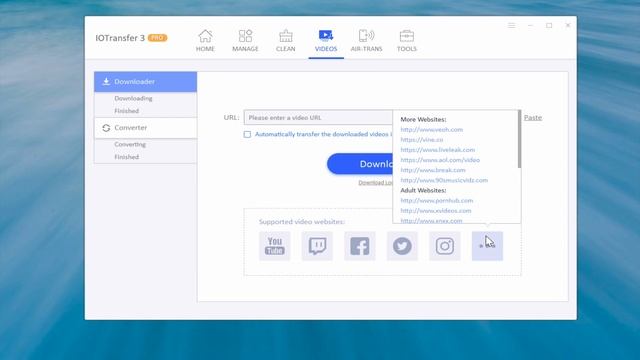Viewport: 640px width, 360px height.
Task: Click the More Websites popup scrollbar
Action: 519,139
